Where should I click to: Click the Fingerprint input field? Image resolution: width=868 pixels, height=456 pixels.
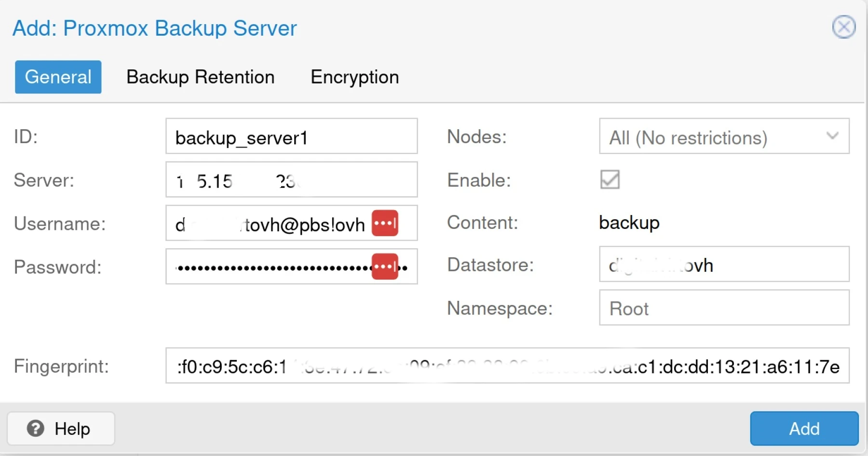point(506,366)
